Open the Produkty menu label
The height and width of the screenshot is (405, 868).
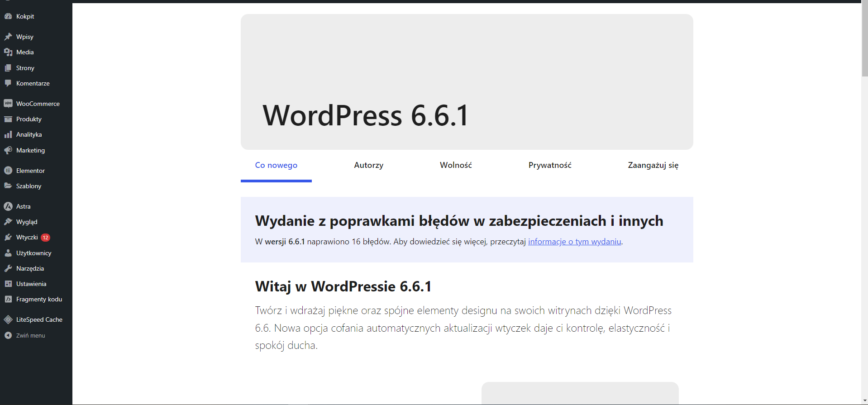(x=29, y=119)
